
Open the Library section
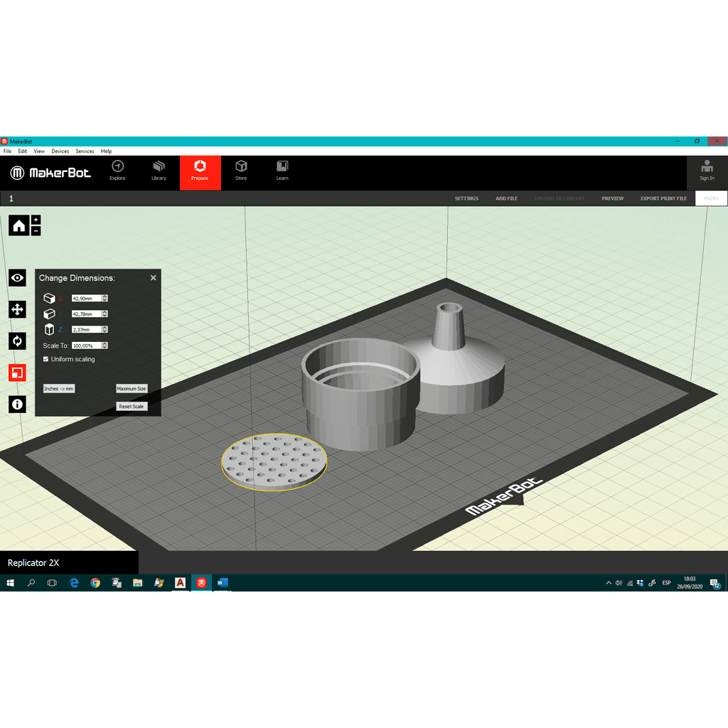[159, 171]
